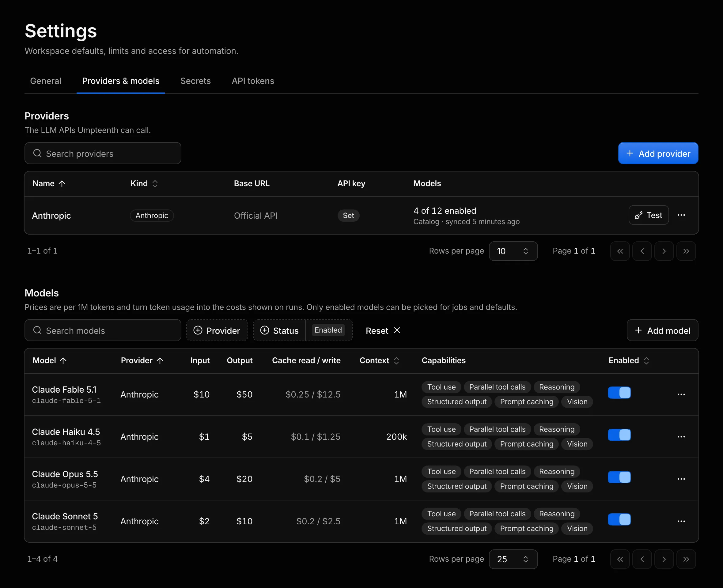Click Vision capability tag for Claude Fable 5.1
The image size is (723, 588).
pos(577,402)
